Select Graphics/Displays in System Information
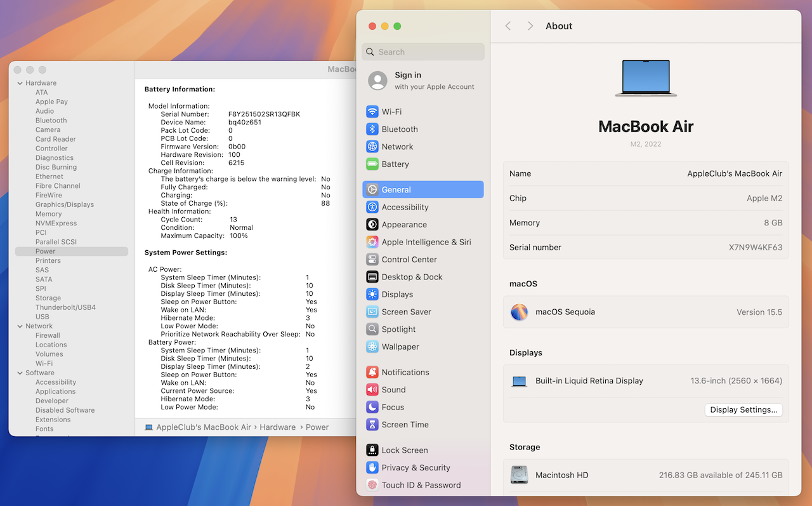This screenshot has width=812, height=506. [x=65, y=204]
